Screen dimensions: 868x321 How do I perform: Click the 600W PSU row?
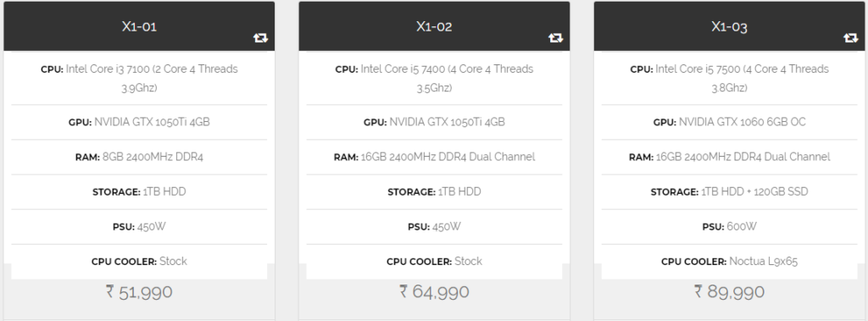point(729,226)
